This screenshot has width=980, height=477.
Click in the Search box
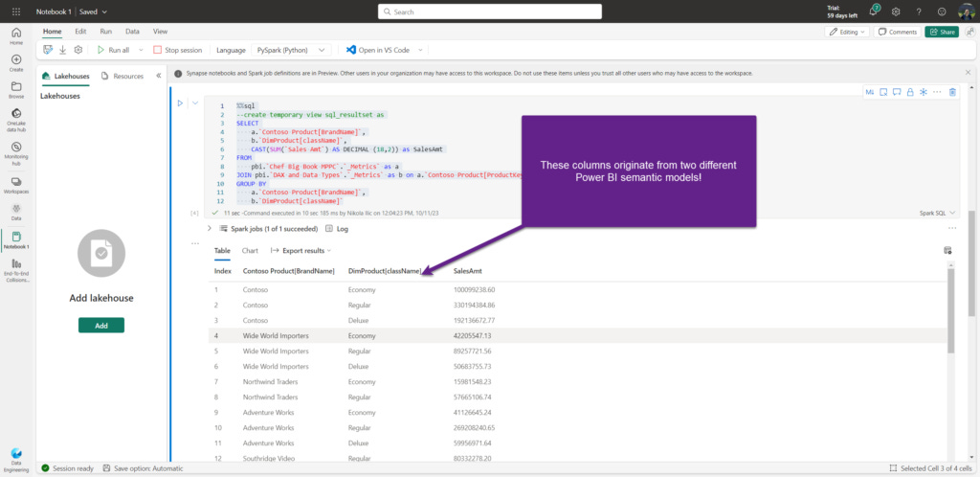point(490,11)
